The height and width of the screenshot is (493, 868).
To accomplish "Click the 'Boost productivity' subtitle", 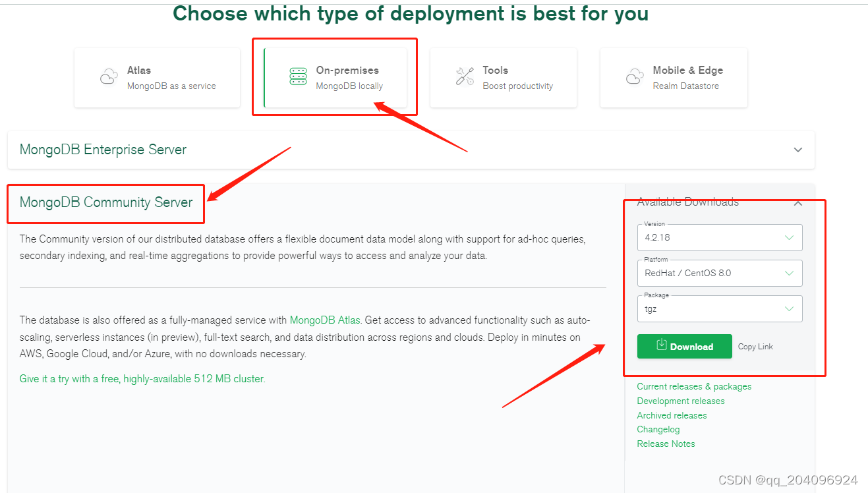I will pos(518,86).
